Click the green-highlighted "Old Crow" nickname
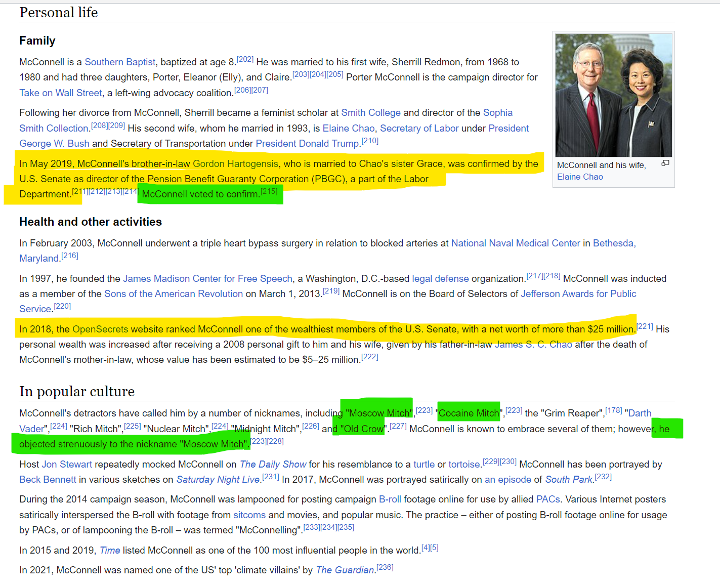Image resolution: width=720 pixels, height=588 pixels. click(362, 429)
